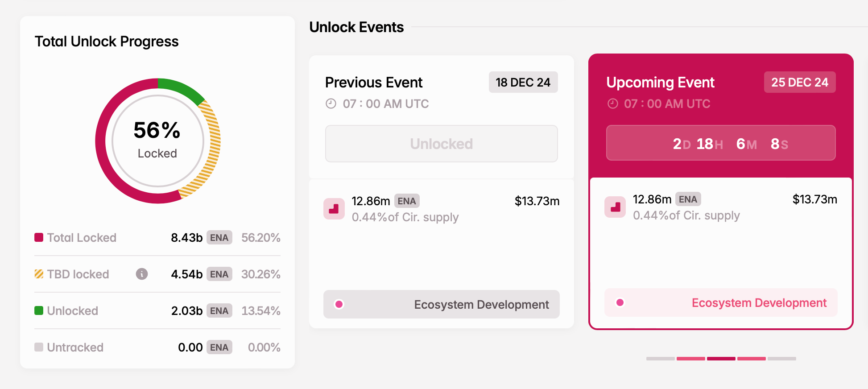Click the Previous Event clock icon
868x389 pixels.
(x=331, y=104)
